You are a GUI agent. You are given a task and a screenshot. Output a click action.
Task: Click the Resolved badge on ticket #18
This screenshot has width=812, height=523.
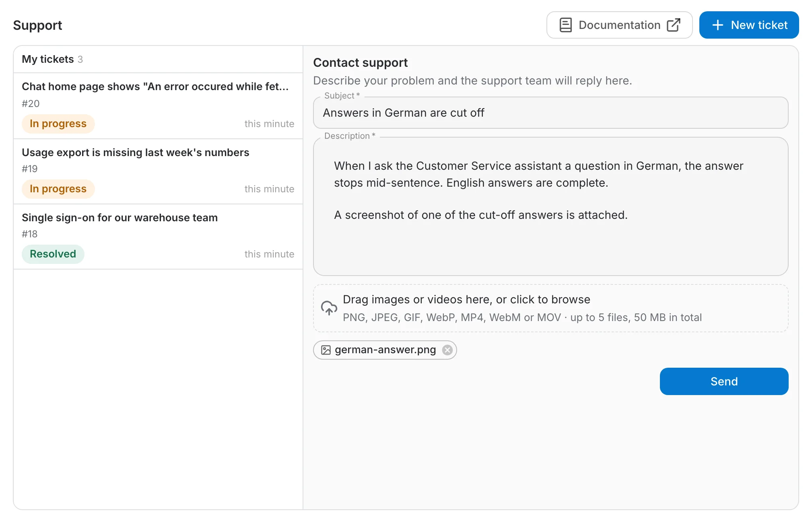coord(53,254)
